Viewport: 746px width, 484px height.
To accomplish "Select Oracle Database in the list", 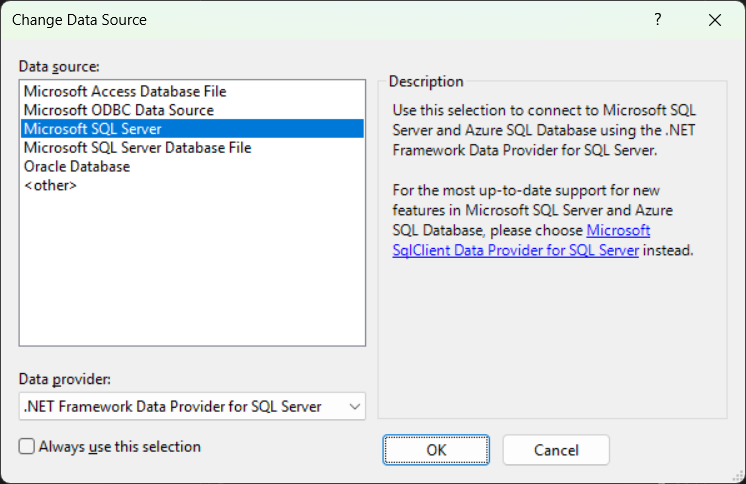I will [x=192, y=167].
